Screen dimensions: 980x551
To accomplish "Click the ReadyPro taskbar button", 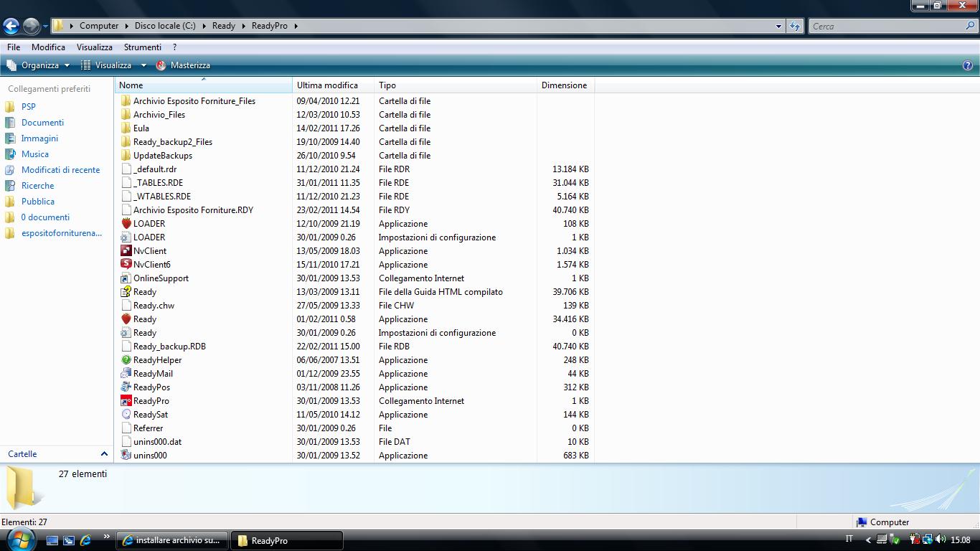I will pyautogui.click(x=286, y=540).
